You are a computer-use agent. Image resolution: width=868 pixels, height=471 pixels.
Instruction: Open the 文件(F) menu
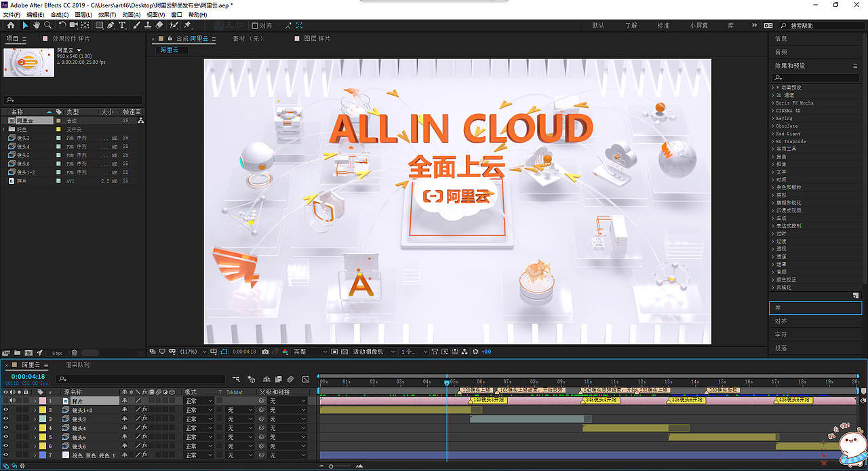click(x=12, y=14)
